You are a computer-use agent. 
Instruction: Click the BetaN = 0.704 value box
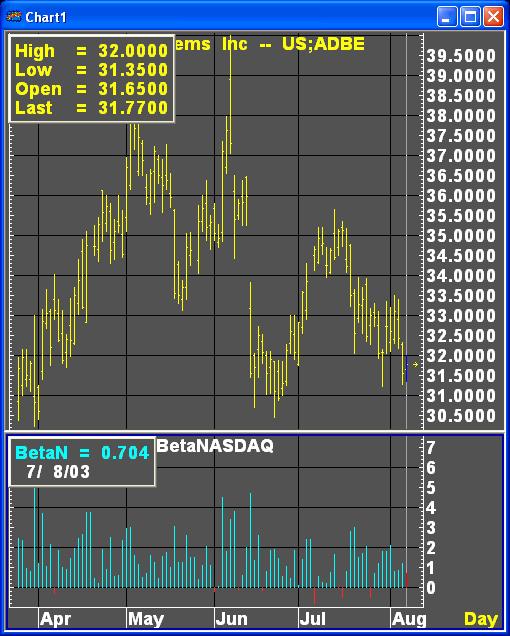82,462
